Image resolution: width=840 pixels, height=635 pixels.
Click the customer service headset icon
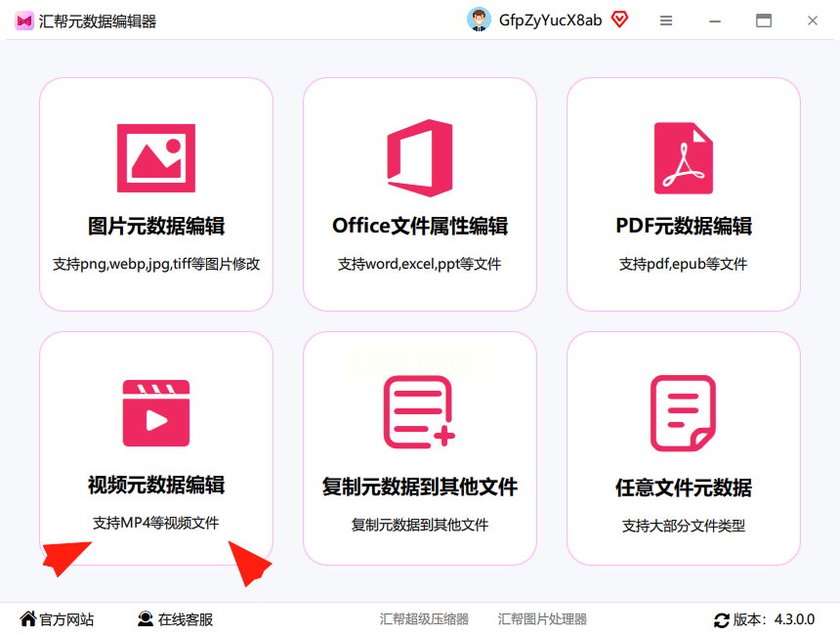tap(146, 619)
